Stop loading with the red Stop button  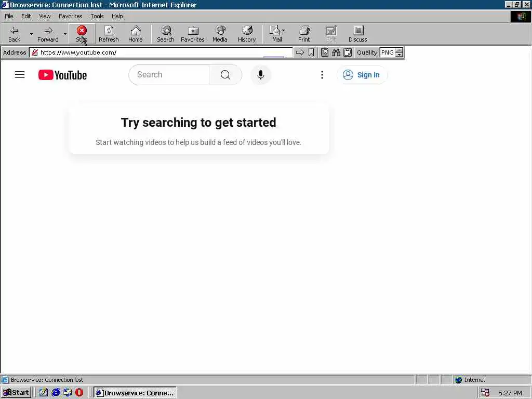[82, 34]
